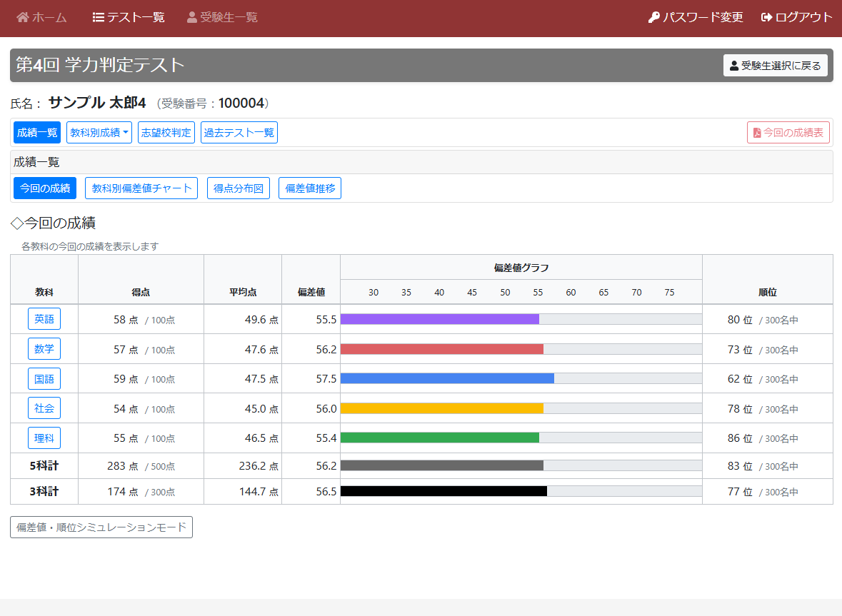
Task: Click the 第4回 学力判定テスト title
Action: [100, 65]
